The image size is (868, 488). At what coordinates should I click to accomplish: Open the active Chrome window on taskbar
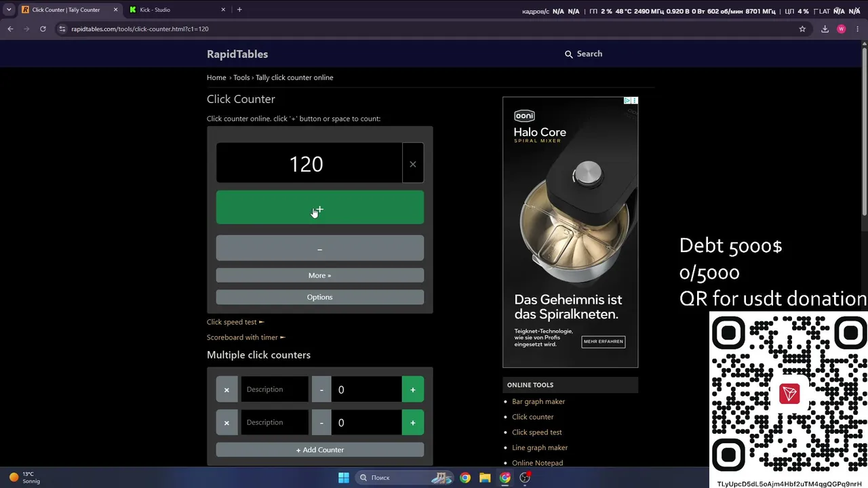[505, 478]
